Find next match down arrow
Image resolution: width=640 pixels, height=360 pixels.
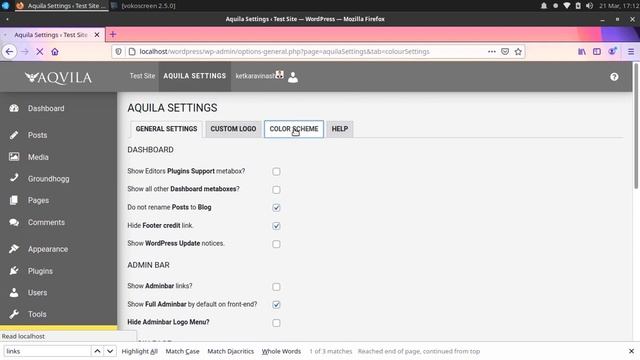click(110, 351)
